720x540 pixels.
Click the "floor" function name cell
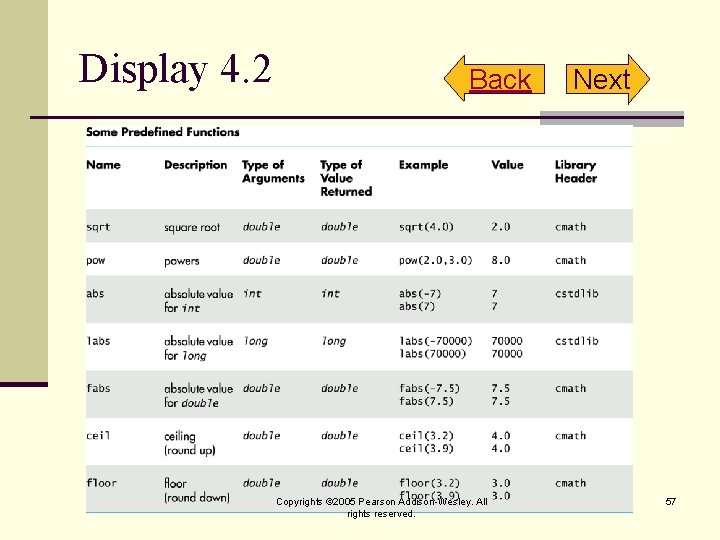101,483
